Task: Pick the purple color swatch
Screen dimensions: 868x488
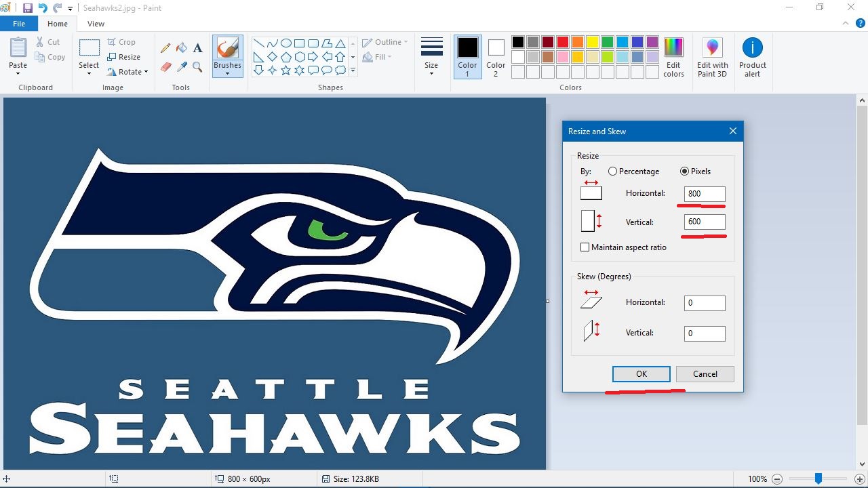Action: click(652, 42)
